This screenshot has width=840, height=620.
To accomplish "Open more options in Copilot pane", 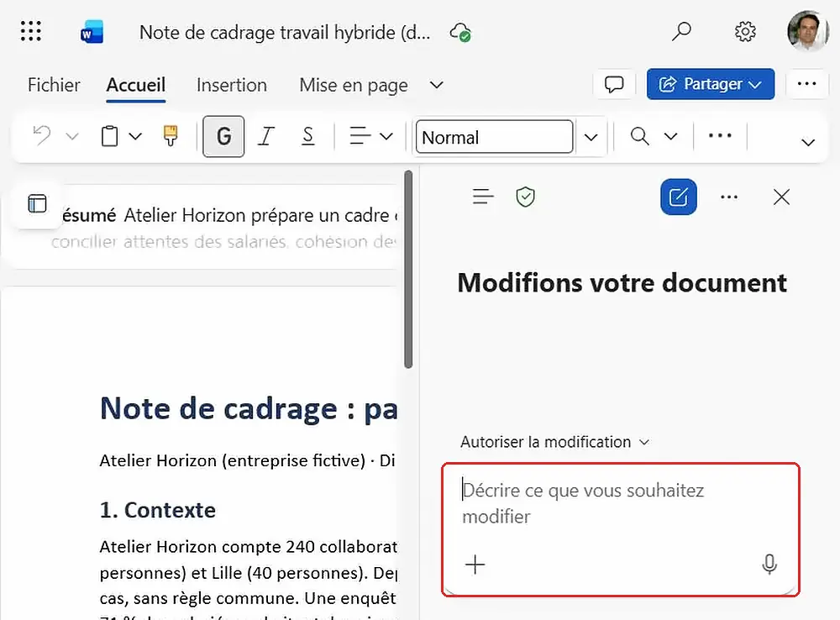I will 728,197.
